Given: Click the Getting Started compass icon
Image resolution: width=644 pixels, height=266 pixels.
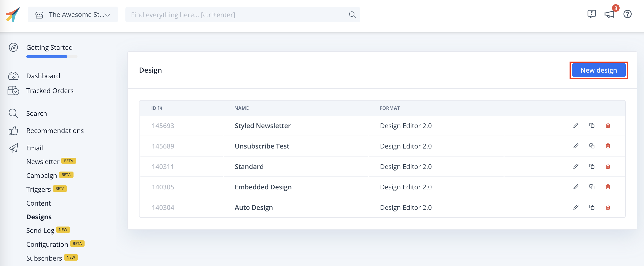Looking at the screenshot, I should click(13, 47).
